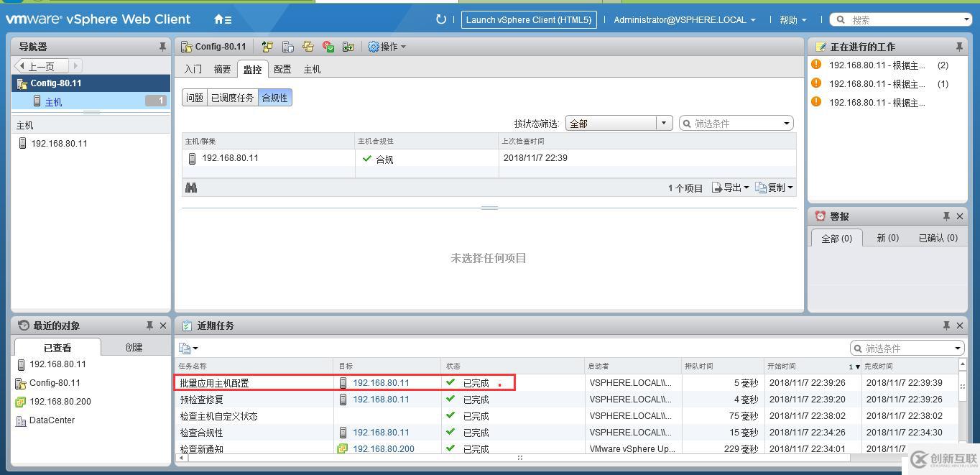The height and width of the screenshot is (475, 980).
Task: Pin the 警报 (Alarms) panel
Action: (x=946, y=216)
